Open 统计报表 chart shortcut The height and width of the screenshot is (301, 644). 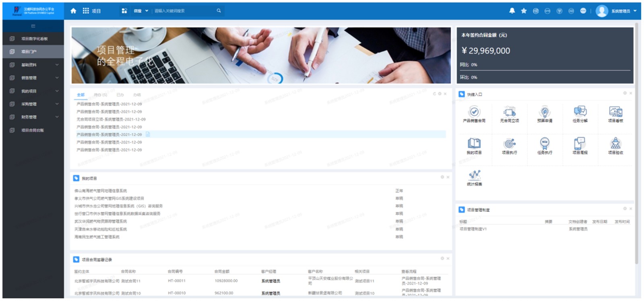[474, 178]
